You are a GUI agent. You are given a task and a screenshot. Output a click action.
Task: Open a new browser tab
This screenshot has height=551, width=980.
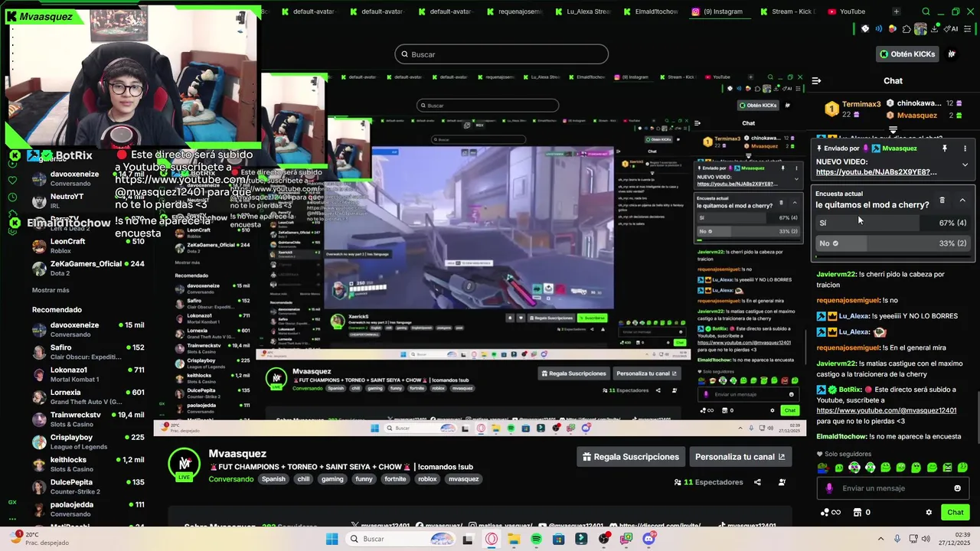[896, 11]
